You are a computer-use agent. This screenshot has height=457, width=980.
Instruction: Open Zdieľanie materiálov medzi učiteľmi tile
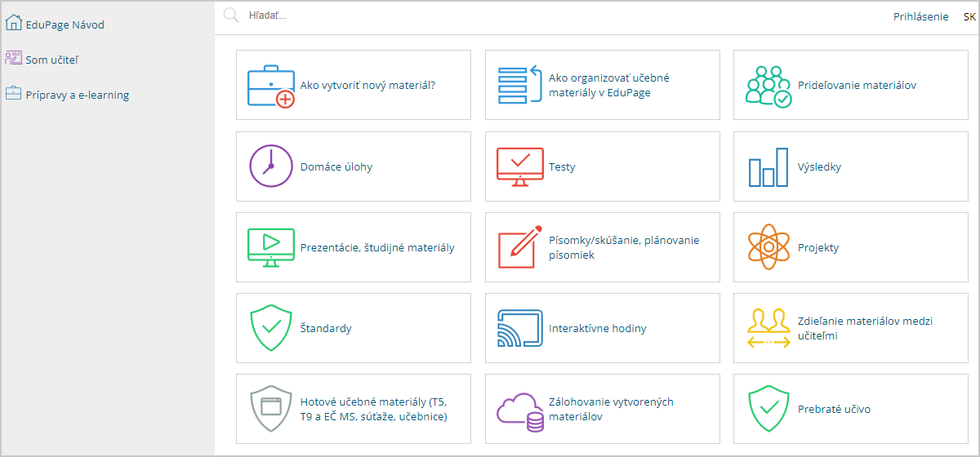(x=851, y=328)
